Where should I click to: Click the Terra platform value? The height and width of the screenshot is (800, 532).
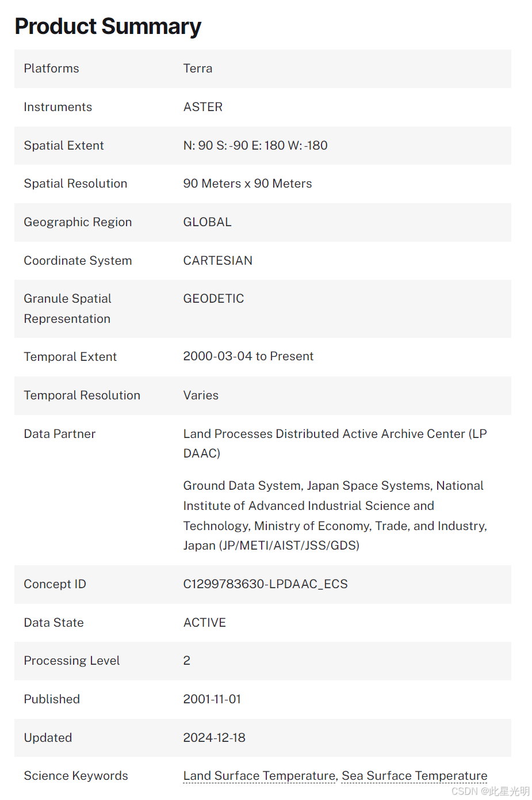click(198, 68)
